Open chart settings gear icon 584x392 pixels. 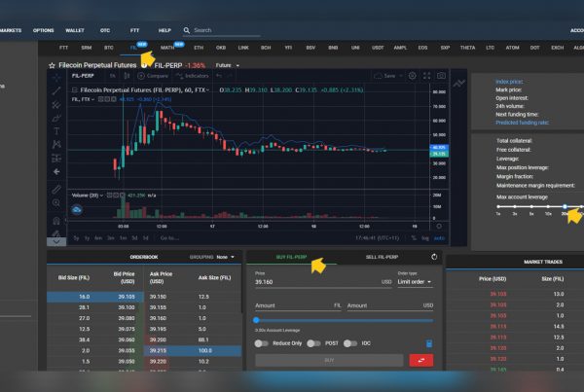coord(413,76)
